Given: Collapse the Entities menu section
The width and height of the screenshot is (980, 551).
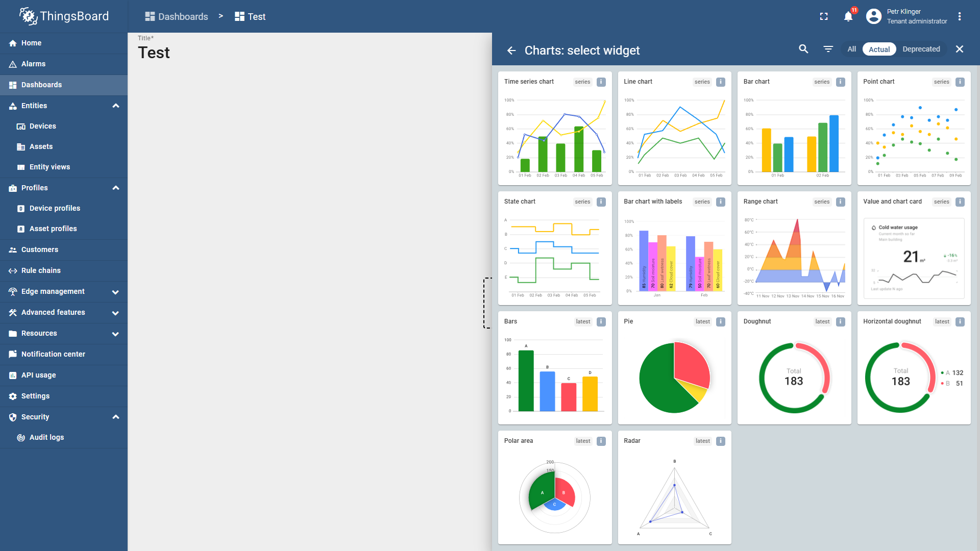Looking at the screenshot, I should (x=116, y=106).
